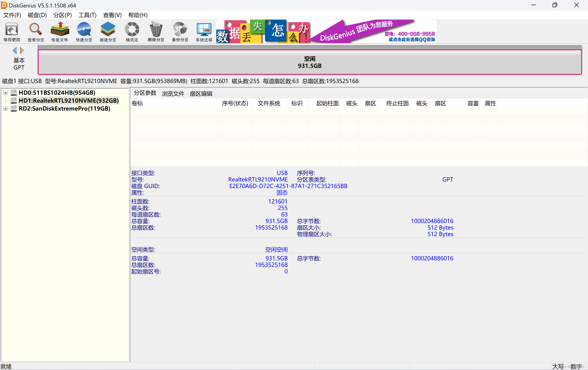Select HD1:RealtekRTL9210NVME in disk tree
Image resolution: width=588 pixels, height=370 pixels.
click(x=68, y=101)
